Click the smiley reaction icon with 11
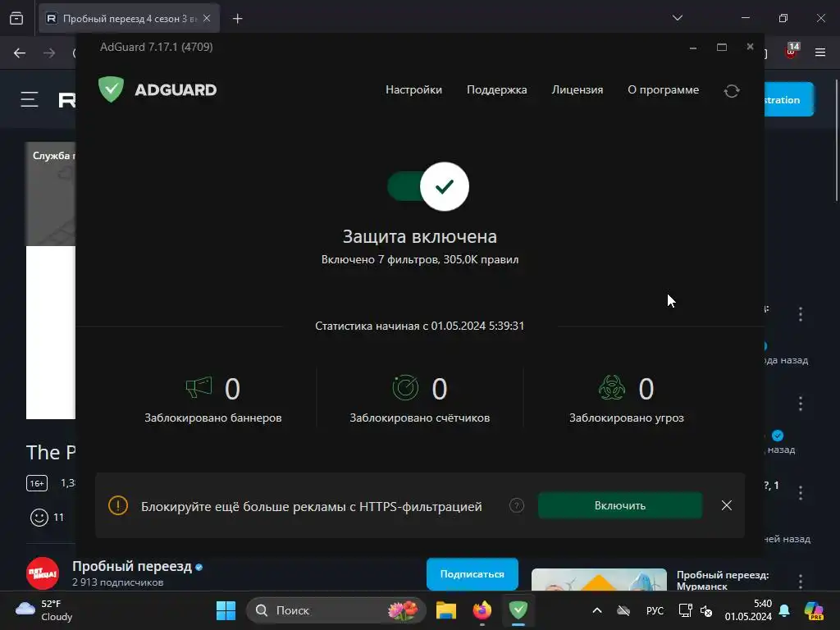The width and height of the screenshot is (840, 630). click(39, 518)
